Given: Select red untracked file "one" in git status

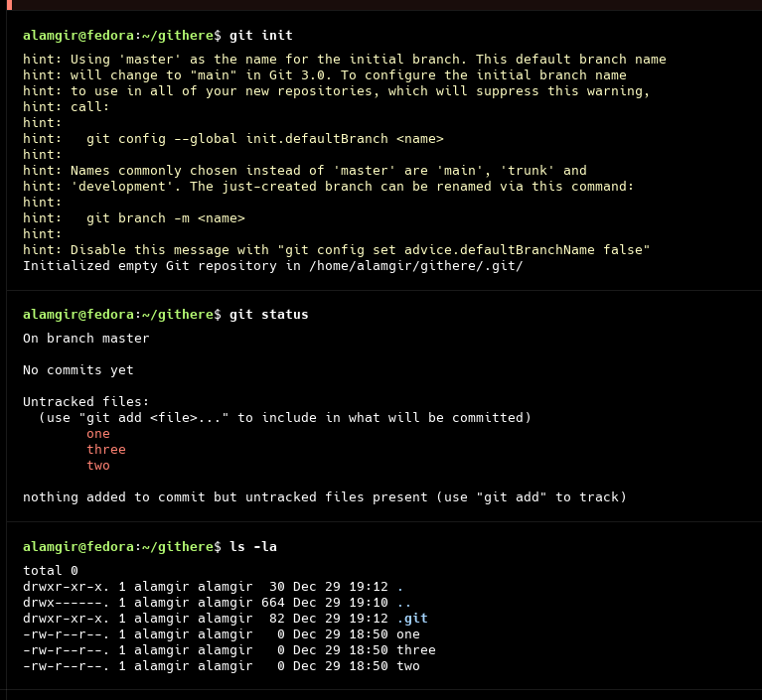Looking at the screenshot, I should pyautogui.click(x=98, y=434).
